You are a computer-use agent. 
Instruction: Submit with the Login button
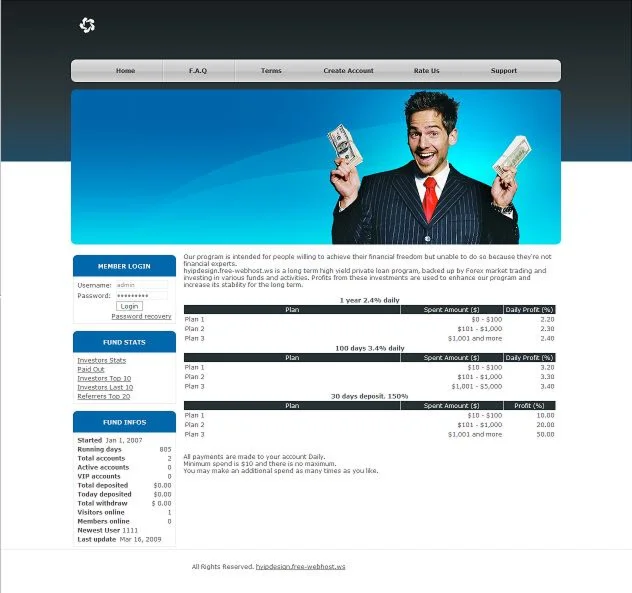129,306
